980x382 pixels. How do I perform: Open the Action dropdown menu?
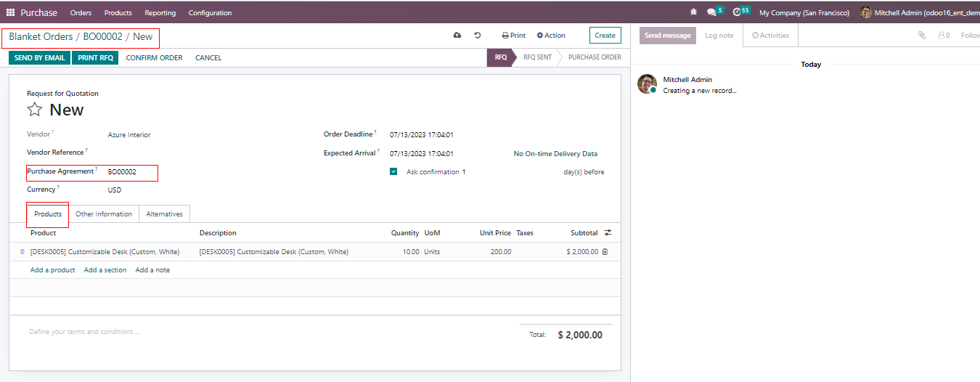click(551, 35)
